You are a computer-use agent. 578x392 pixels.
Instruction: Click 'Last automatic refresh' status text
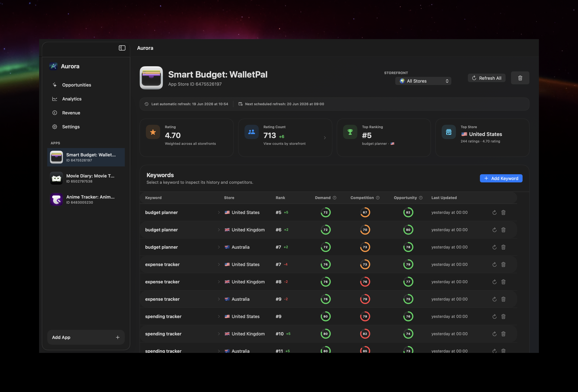(190, 104)
